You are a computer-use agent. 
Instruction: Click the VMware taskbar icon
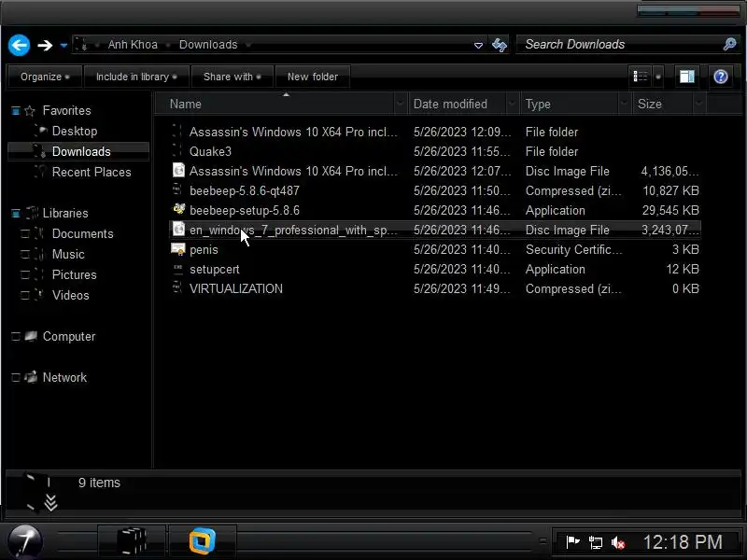(x=203, y=541)
